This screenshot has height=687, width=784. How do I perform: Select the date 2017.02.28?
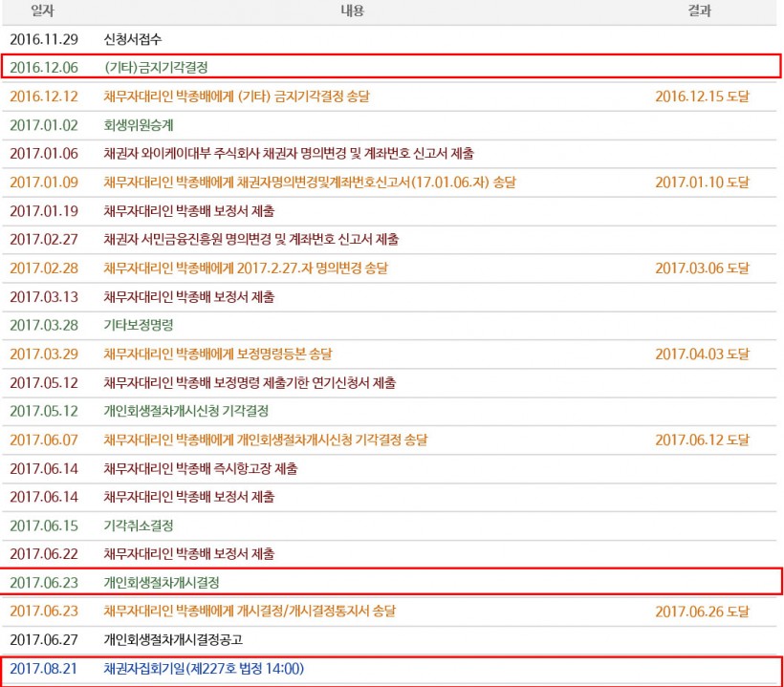44,268
